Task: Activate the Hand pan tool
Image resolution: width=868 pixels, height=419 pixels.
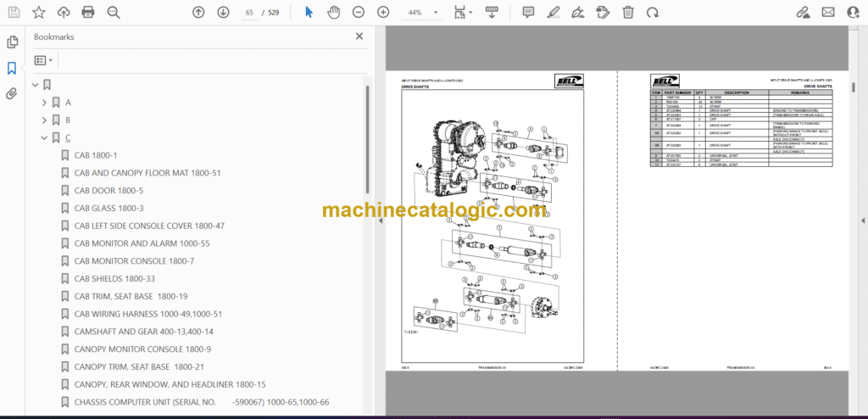Action: [333, 12]
